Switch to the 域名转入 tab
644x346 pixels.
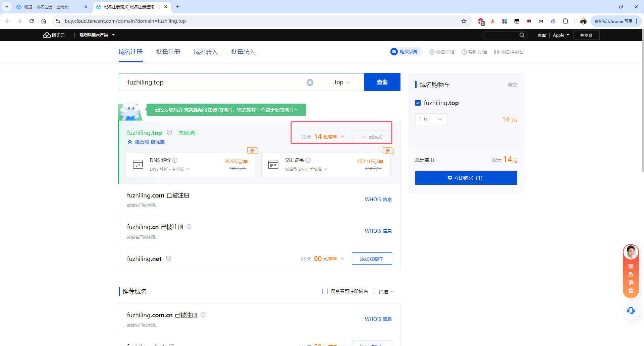[206, 52]
